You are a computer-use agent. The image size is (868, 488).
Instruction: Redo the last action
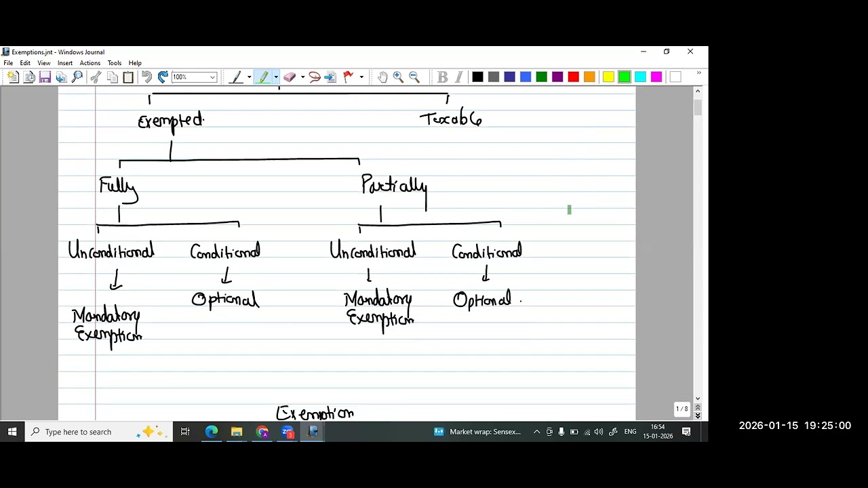tap(163, 77)
